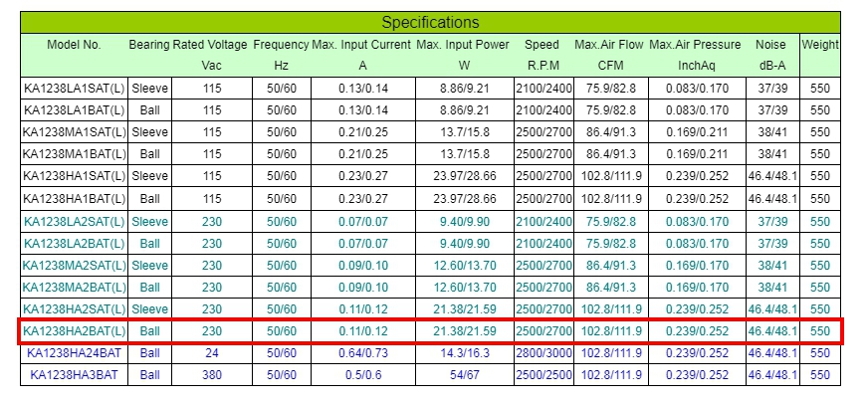Click the Max.Air Flow column header
The width and height of the screenshot is (868, 402).
(609, 45)
